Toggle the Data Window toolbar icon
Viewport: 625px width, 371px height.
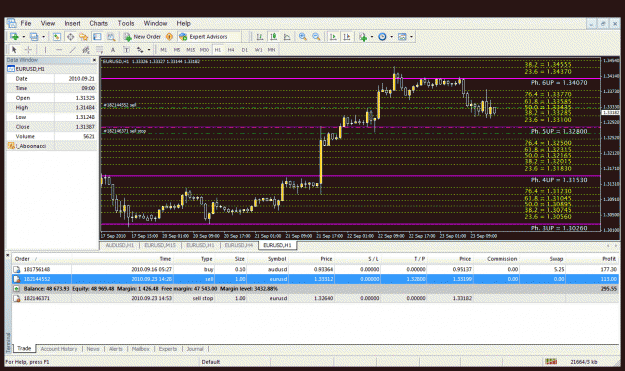70,37
